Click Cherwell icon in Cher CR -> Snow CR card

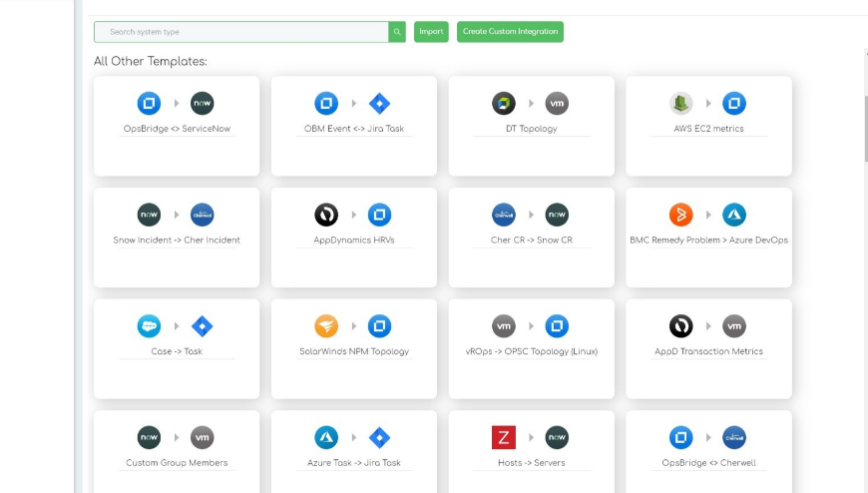504,215
